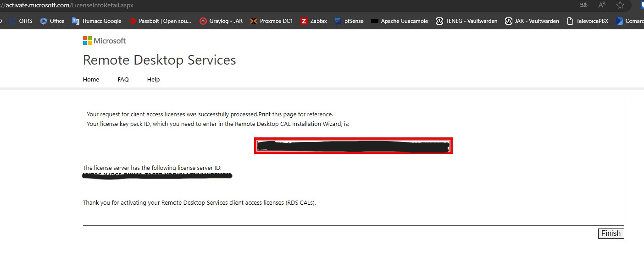This screenshot has height=256, width=644.
Task: Click the 'Thank you for activating' message
Action: [199, 202]
